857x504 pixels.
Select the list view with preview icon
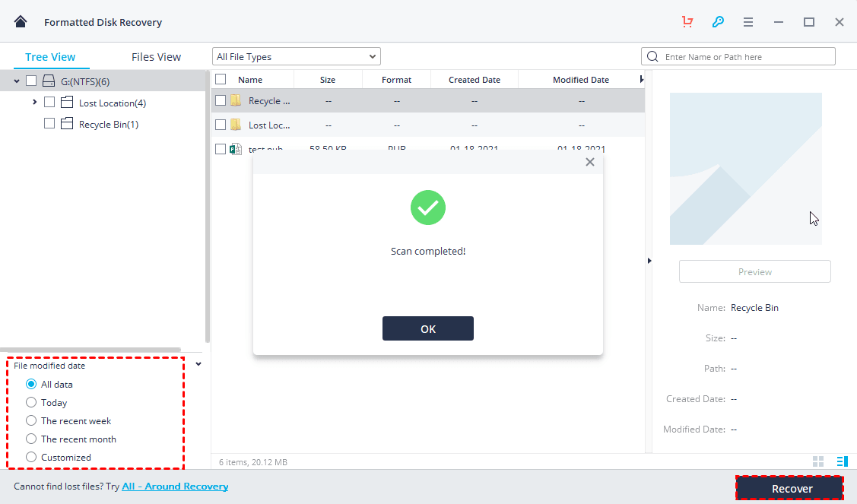[x=842, y=461]
